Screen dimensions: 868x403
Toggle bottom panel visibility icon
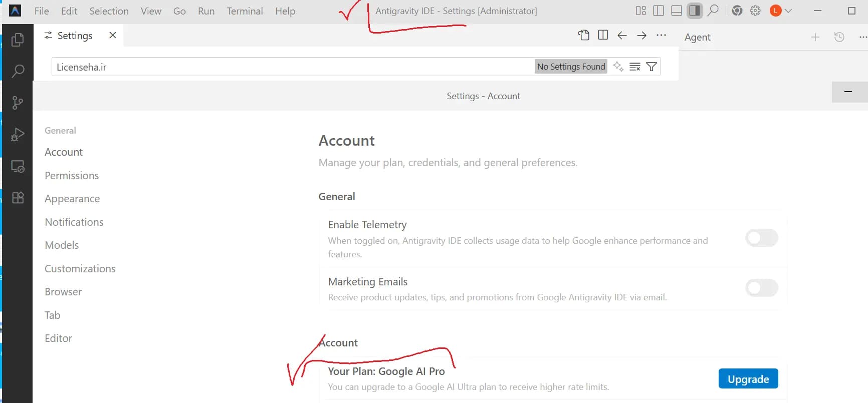pos(677,11)
